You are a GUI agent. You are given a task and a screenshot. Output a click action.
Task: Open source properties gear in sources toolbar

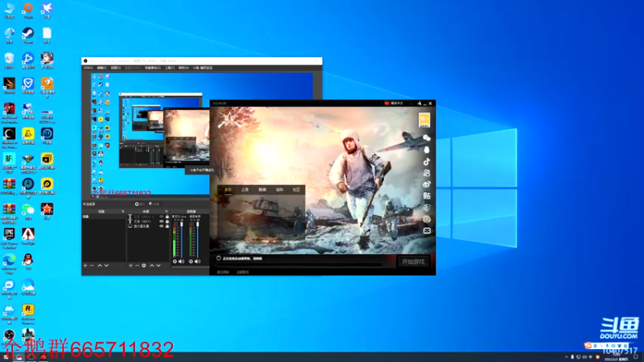tap(144, 265)
